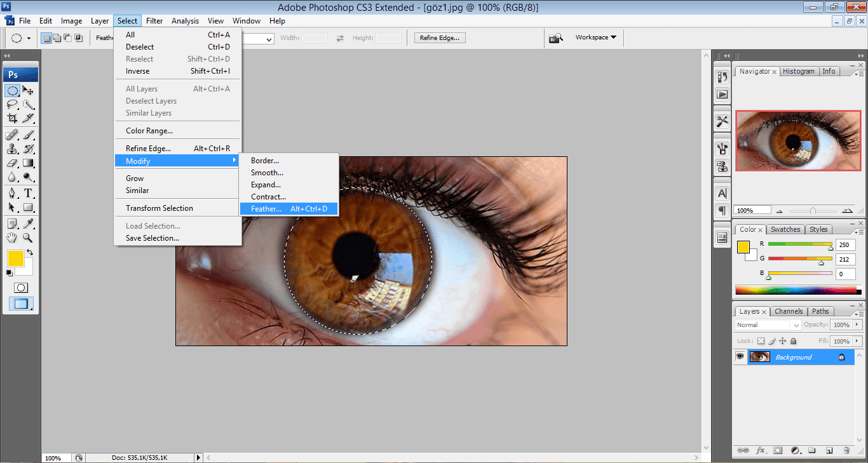The height and width of the screenshot is (463, 868).
Task: Select the Crop tool
Action: pos(12,118)
